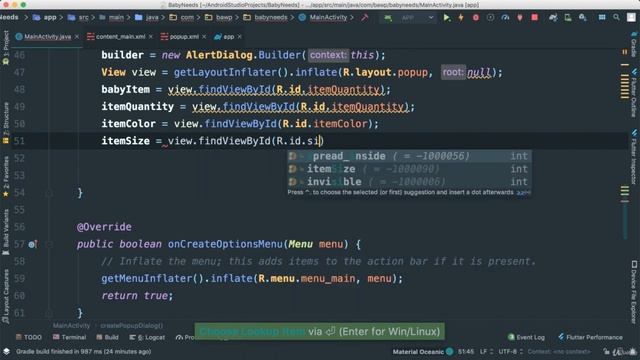Choose 'invisible' completion suggestion
Viewport: 640px width, 360px height.
tap(409, 182)
